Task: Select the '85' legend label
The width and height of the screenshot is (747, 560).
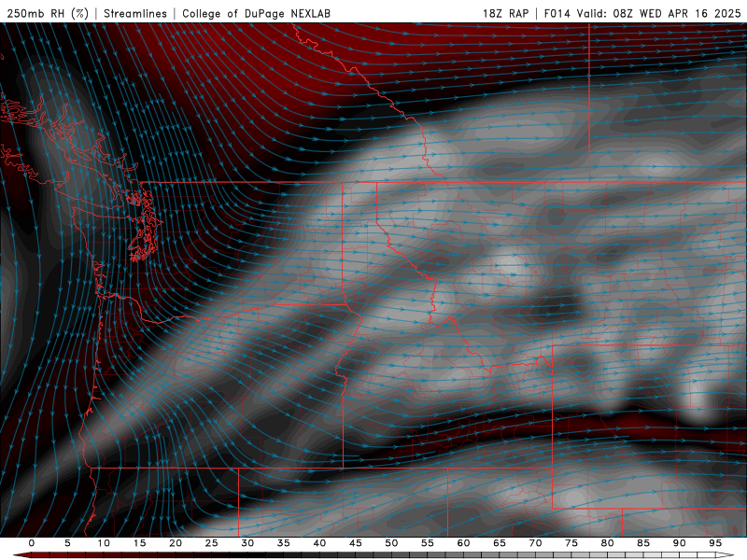Action: coord(643,543)
